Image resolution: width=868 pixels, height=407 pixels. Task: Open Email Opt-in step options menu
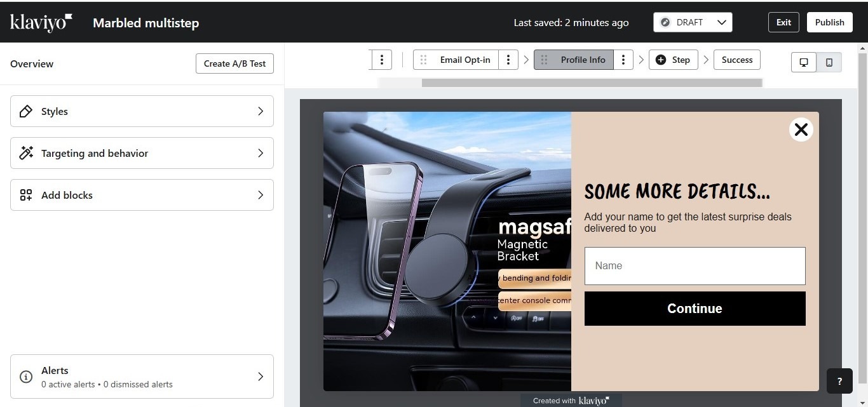tap(508, 60)
